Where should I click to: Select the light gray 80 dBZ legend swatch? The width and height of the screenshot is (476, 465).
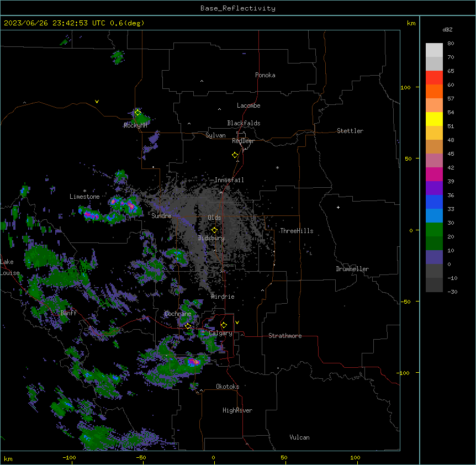click(x=434, y=50)
